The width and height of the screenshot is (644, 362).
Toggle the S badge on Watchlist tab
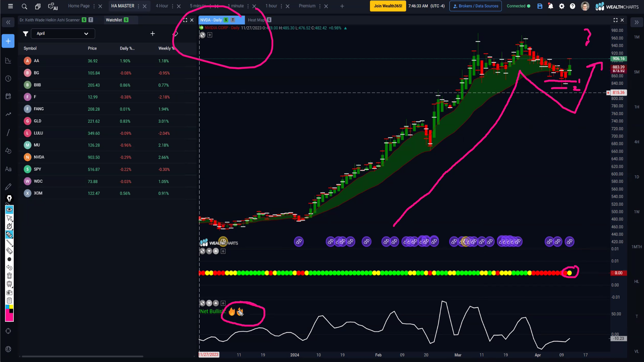click(126, 20)
